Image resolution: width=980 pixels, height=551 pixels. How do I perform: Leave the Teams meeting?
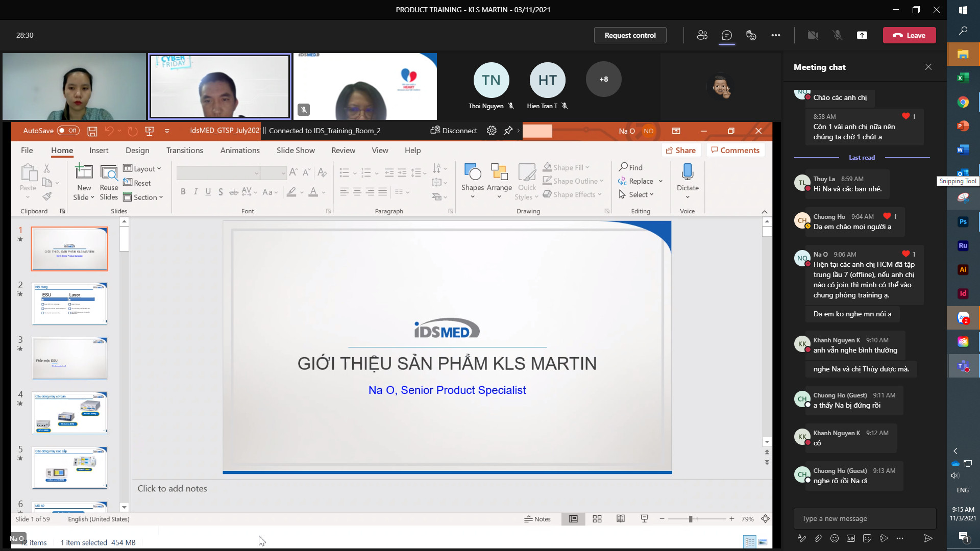click(909, 35)
